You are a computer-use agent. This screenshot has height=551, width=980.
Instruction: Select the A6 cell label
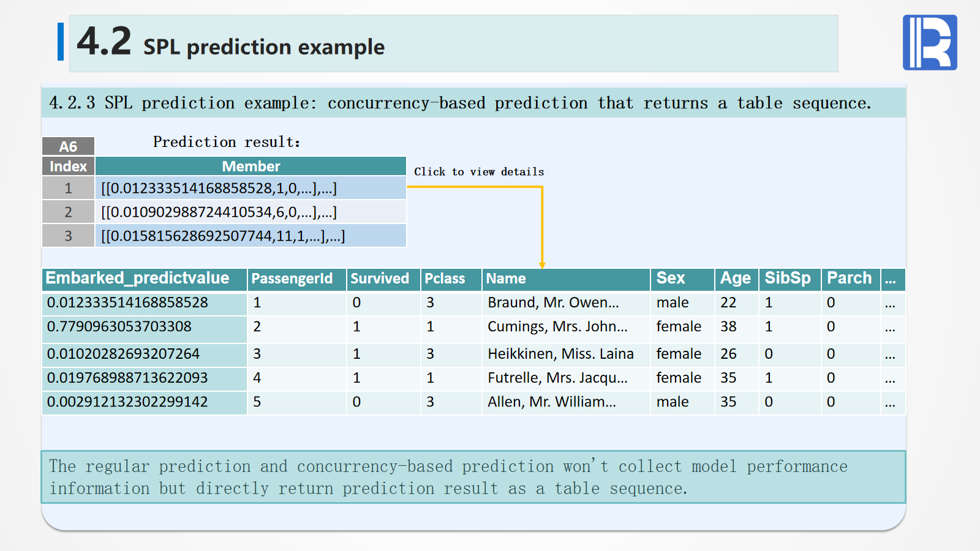68,146
